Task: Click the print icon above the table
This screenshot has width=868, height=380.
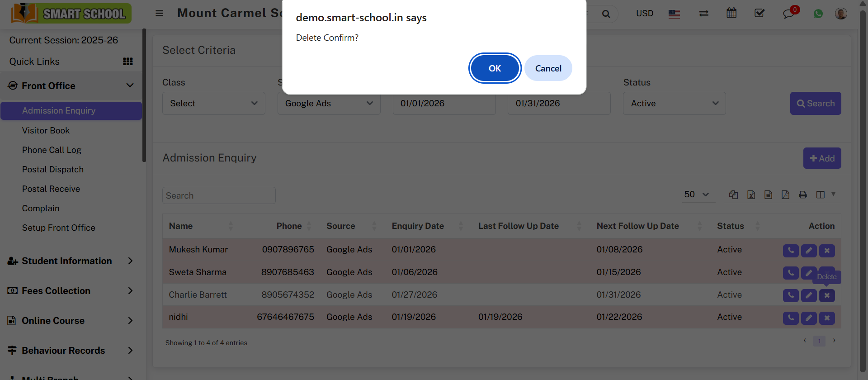Action: [802, 195]
